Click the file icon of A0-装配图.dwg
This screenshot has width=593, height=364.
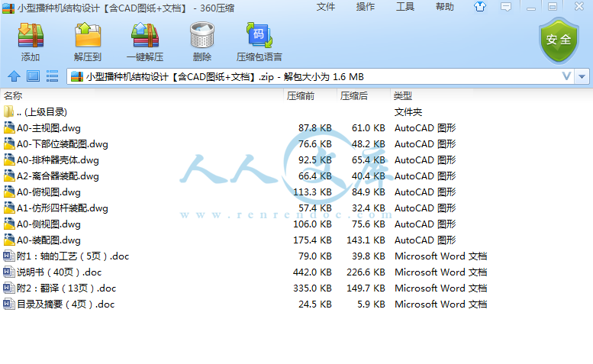tap(9, 240)
